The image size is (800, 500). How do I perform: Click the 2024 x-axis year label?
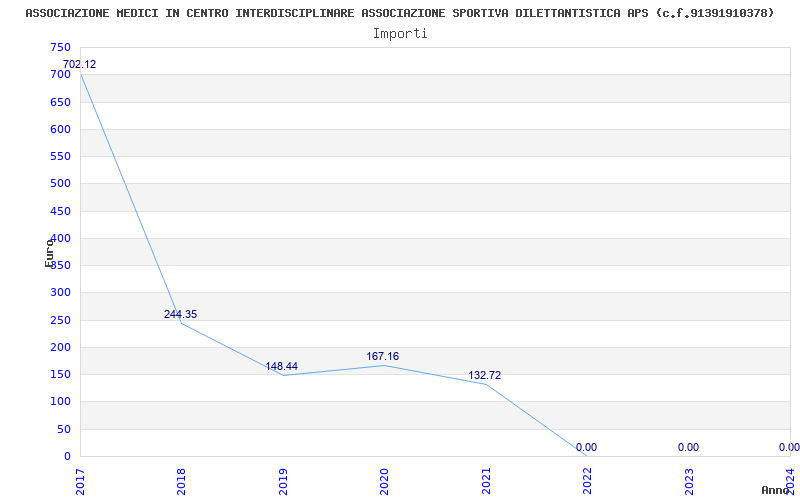click(x=790, y=482)
